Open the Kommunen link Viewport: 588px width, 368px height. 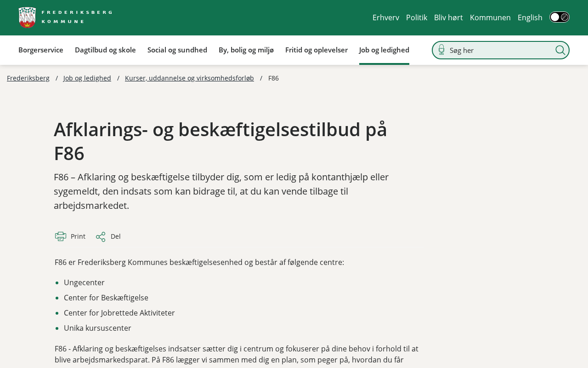point(490,17)
